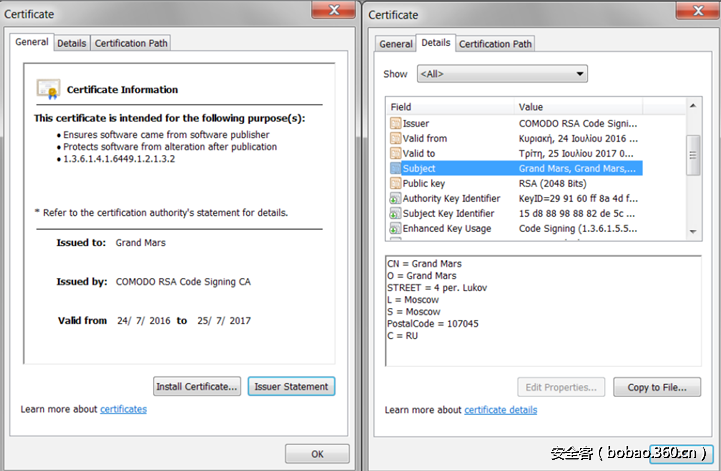Click the OID '1.3.6.1.4.1.6449.1.2.1.3.2' text
The width and height of the screenshot is (721, 471).
tap(119, 159)
